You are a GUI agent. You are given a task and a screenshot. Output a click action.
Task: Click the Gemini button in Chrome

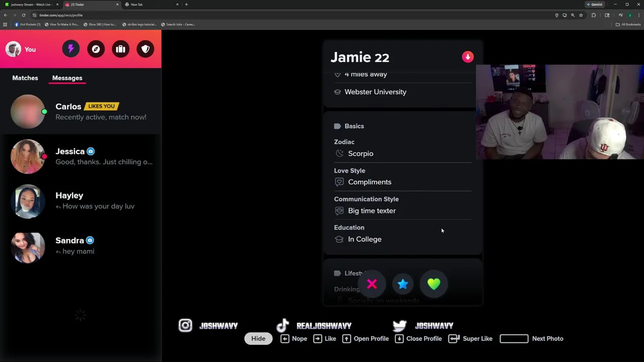pos(594,5)
